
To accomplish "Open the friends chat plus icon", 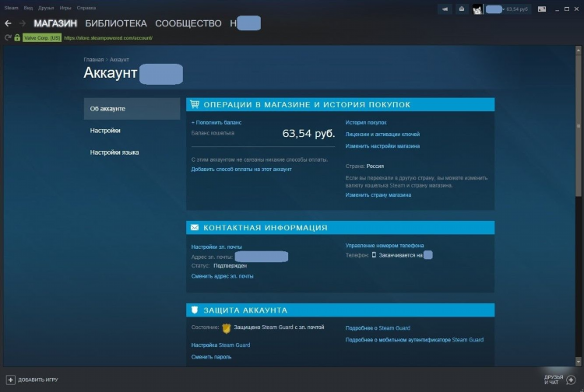I will click(571, 380).
